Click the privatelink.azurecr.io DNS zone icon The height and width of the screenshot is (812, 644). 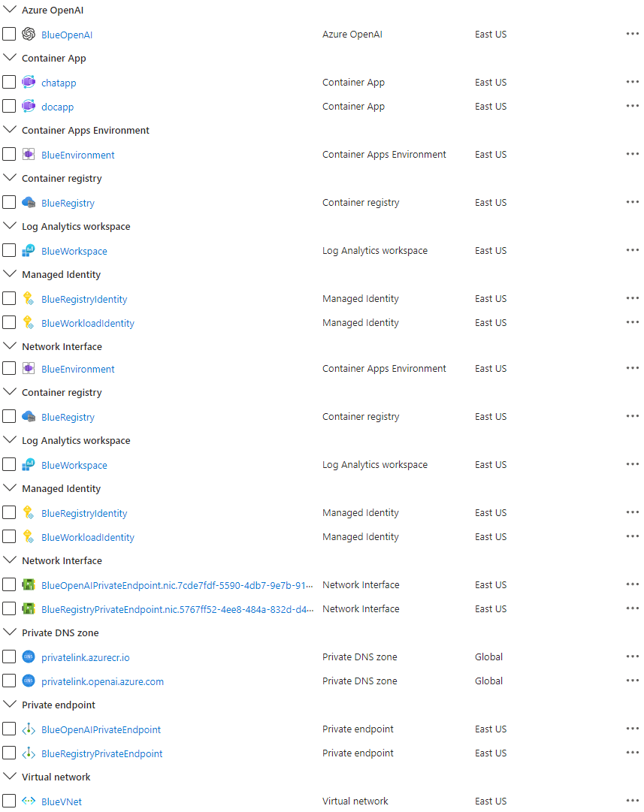(x=29, y=657)
